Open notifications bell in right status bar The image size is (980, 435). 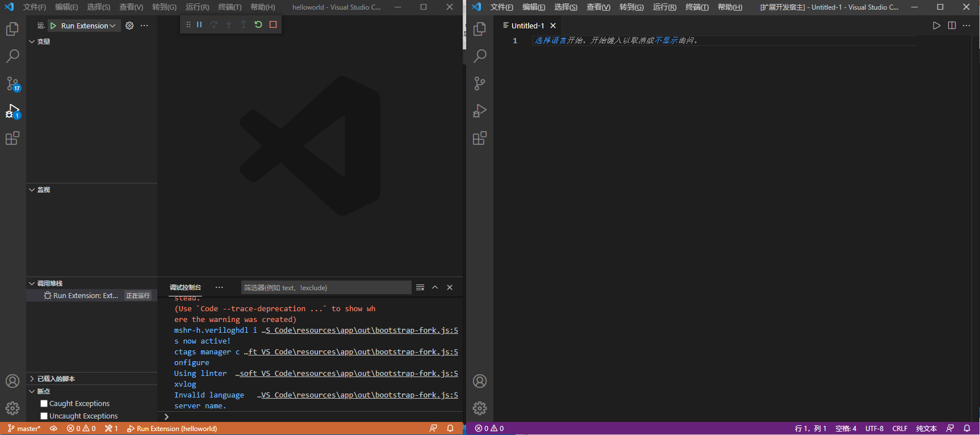(x=967, y=429)
